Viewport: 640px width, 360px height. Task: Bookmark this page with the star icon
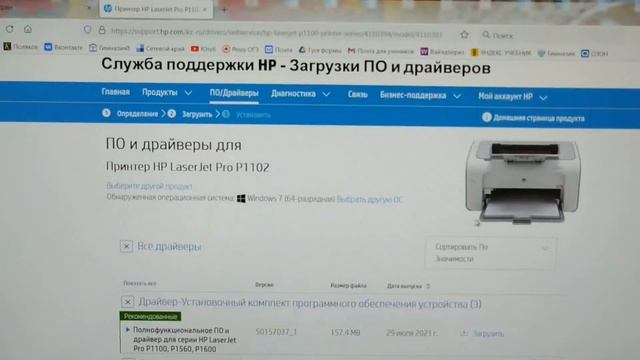464,35
